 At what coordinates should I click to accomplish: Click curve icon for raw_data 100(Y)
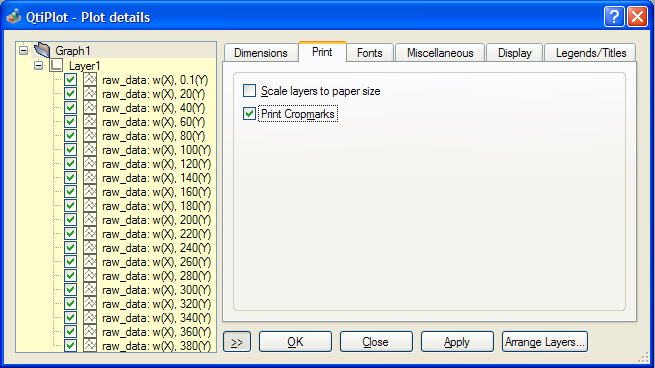point(90,150)
